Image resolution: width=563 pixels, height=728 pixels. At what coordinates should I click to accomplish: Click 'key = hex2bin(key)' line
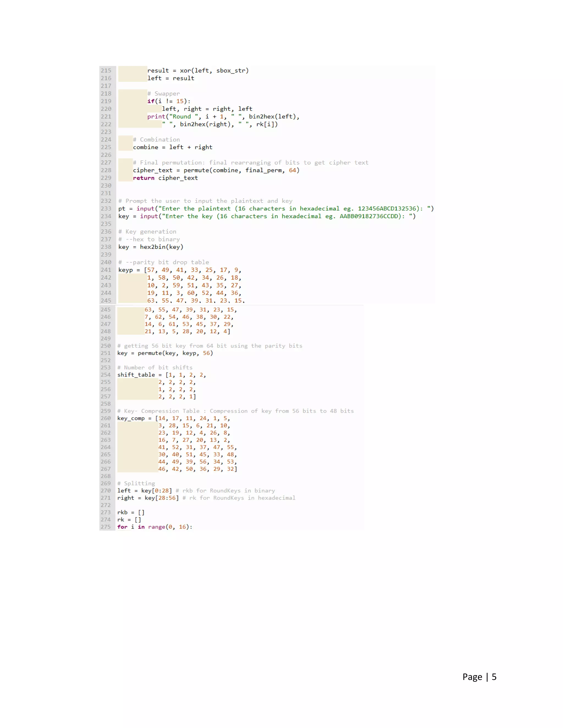tap(150, 247)
